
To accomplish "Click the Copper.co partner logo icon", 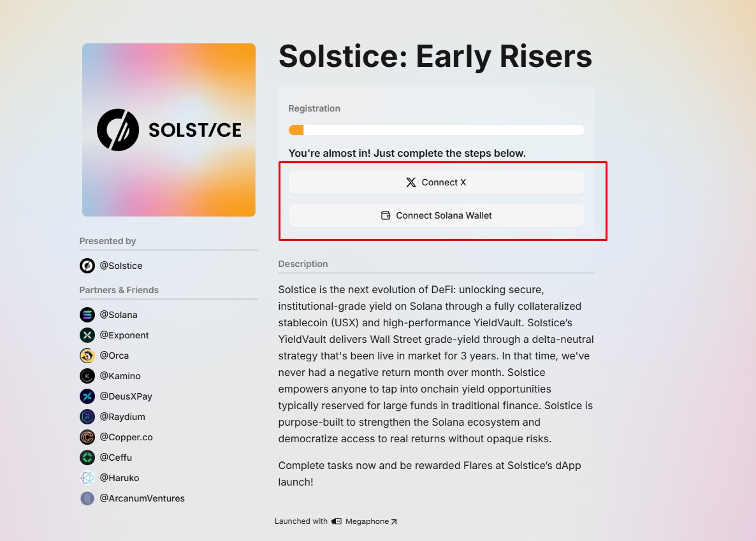I will coord(87,437).
